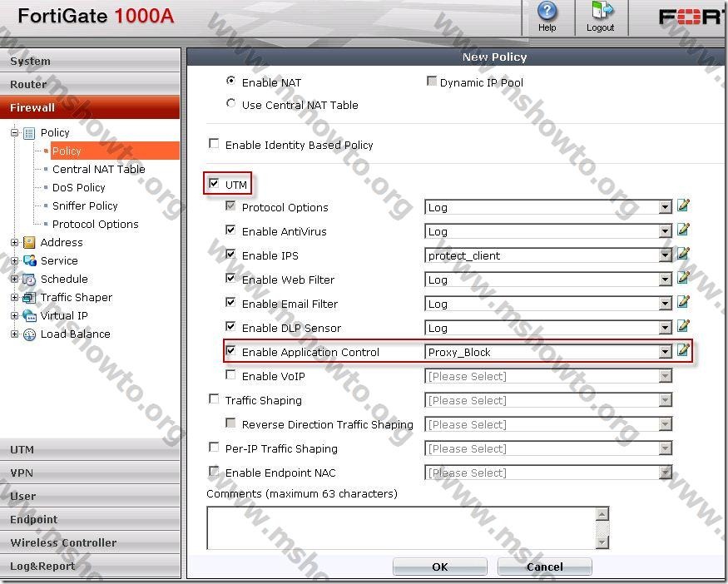728x584 pixels.
Task: Click the Schedule clock icon
Action: click(x=29, y=280)
